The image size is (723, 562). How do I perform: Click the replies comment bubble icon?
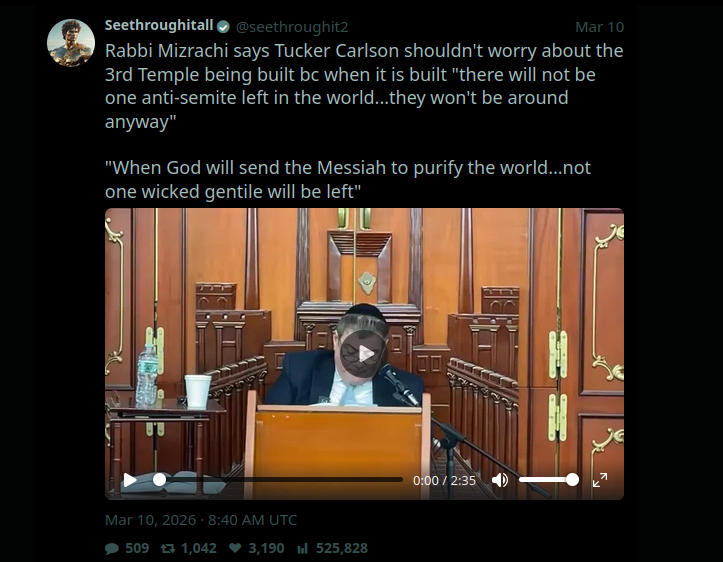pyautogui.click(x=112, y=548)
